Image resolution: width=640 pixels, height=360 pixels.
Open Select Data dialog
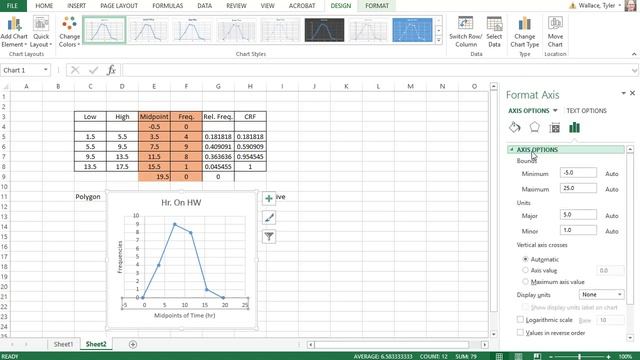(494, 32)
